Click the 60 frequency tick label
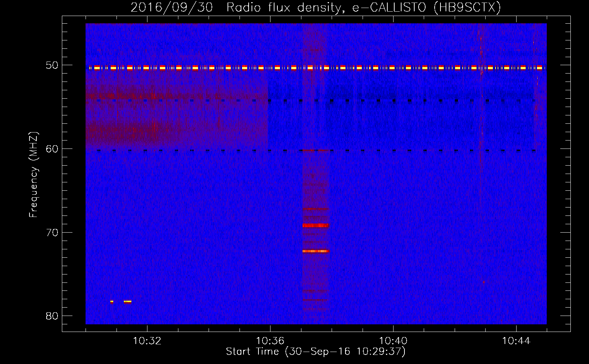The width and height of the screenshot is (589, 364). pos(52,149)
